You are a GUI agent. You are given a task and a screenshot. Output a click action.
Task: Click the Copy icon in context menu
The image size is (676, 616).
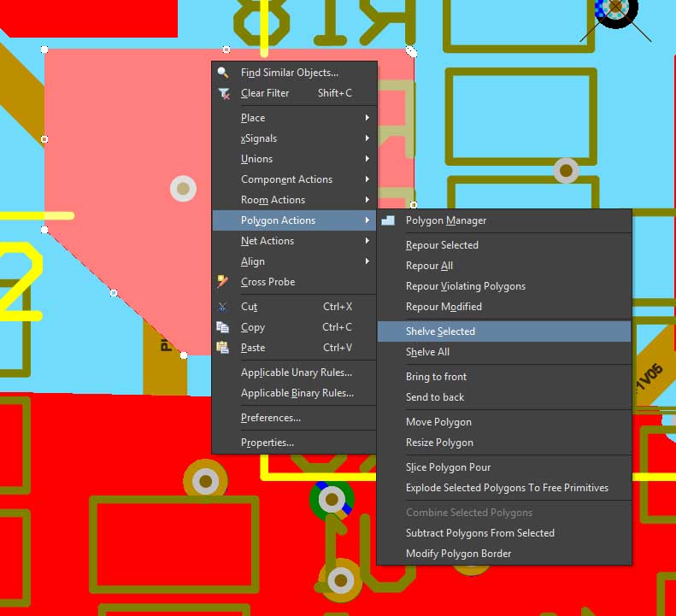tap(223, 327)
